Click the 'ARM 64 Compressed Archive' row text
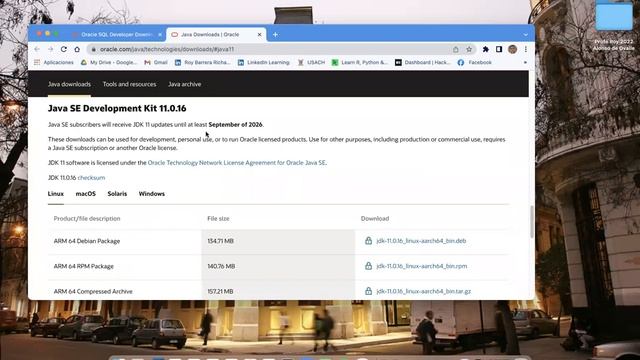640x360 pixels. click(x=93, y=291)
